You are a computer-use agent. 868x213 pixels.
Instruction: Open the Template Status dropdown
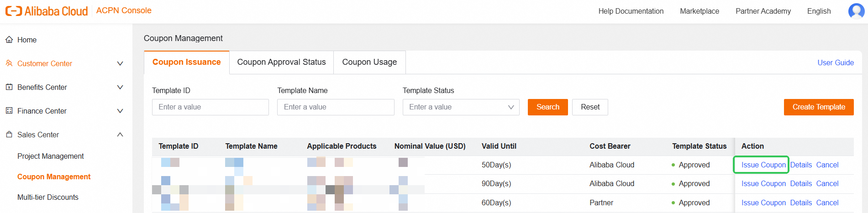[461, 107]
